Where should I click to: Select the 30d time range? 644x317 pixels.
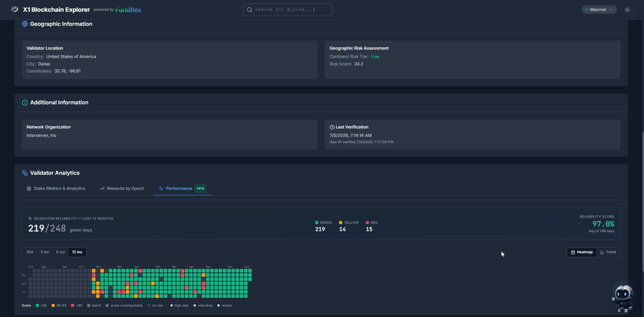pyautogui.click(x=30, y=252)
